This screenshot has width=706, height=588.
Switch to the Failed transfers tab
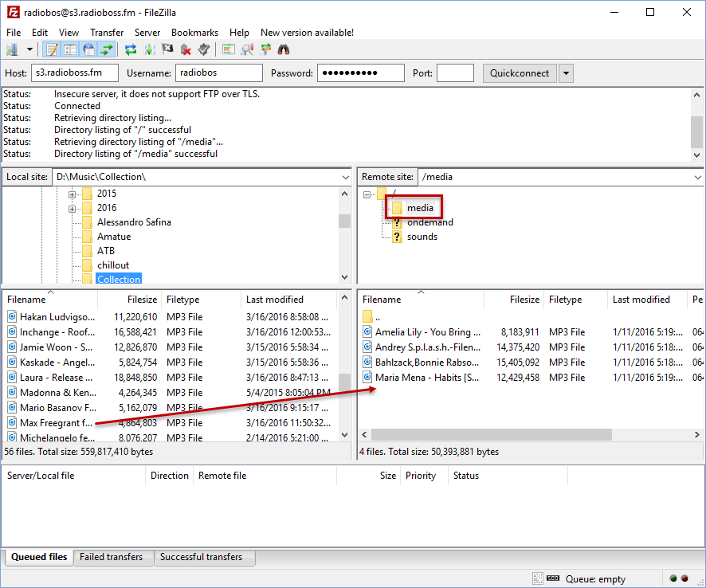click(112, 557)
